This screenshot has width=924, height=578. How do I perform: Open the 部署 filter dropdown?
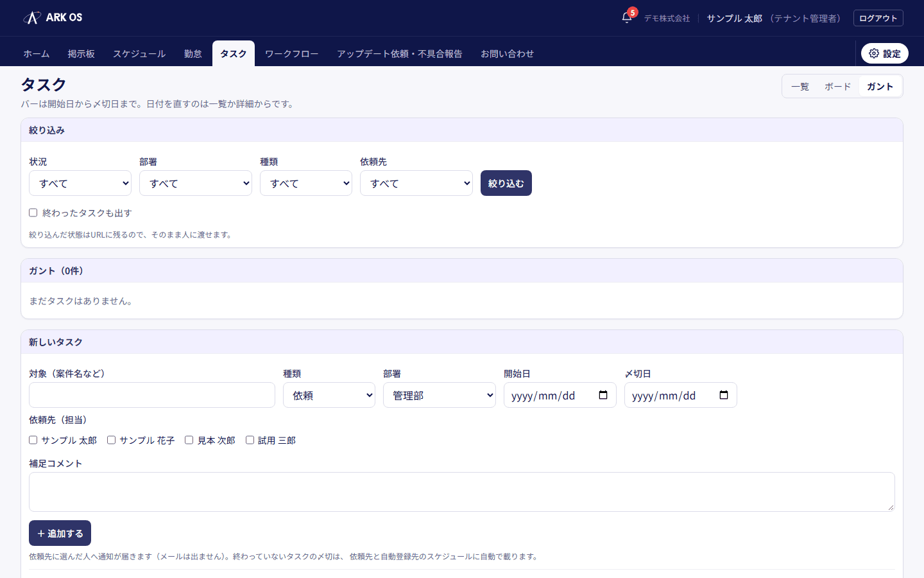(x=196, y=183)
